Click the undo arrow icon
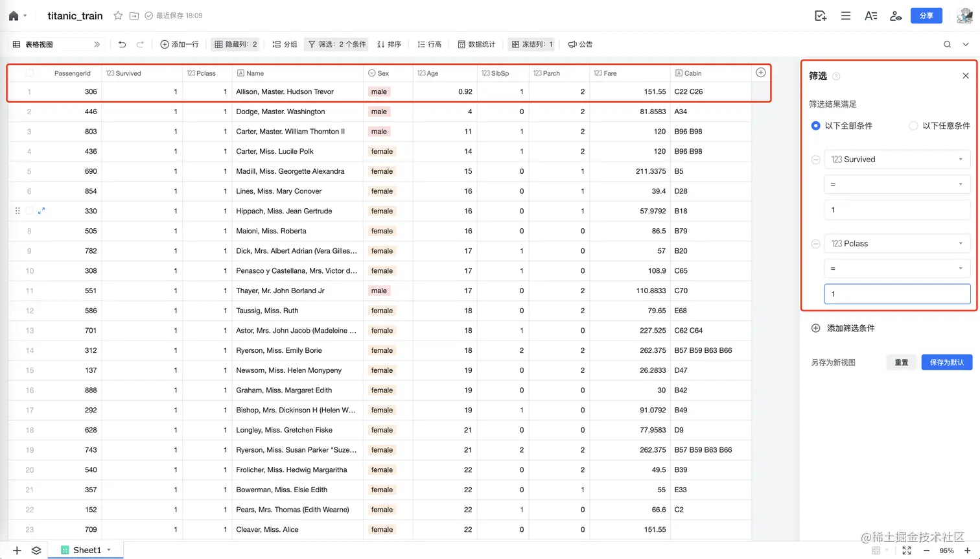Image resolution: width=980 pixels, height=559 pixels. (x=122, y=44)
